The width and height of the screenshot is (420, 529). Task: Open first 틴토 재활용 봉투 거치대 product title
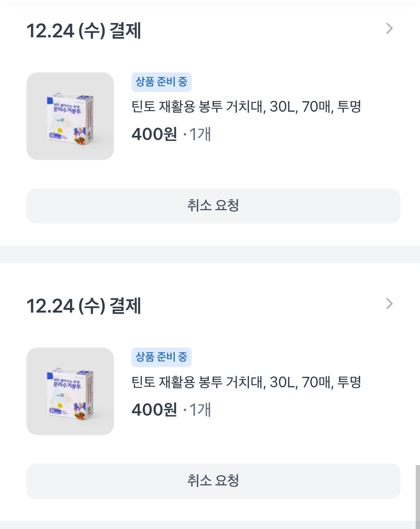246,107
